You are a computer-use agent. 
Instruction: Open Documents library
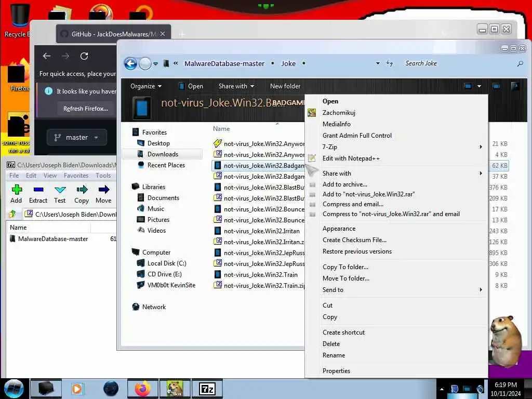coord(163,198)
